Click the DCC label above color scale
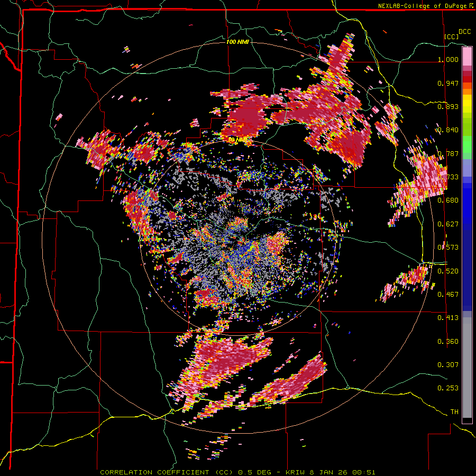This screenshot has width=476, height=476. [x=465, y=32]
